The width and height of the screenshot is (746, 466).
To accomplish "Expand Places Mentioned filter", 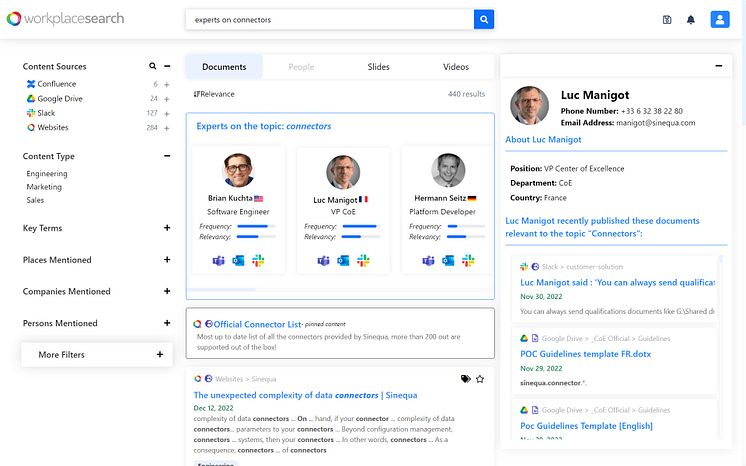I will [167, 259].
